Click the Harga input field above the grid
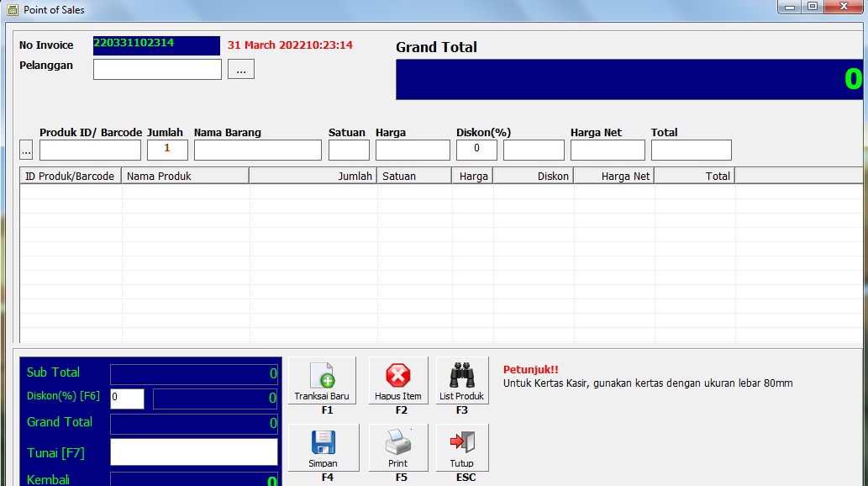Viewport: 868px width, 486px height. tap(413, 151)
